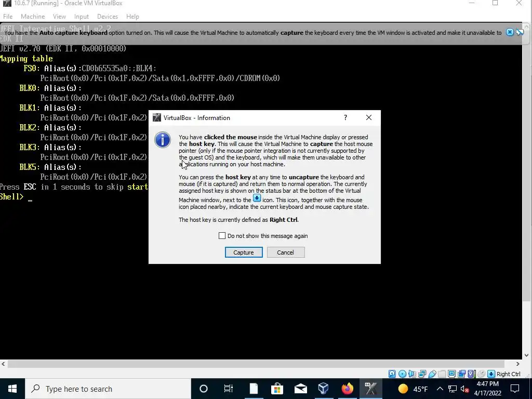The height and width of the screenshot is (399, 532).
Task: Click the running VM icon on the taskbar
Action: click(371, 389)
